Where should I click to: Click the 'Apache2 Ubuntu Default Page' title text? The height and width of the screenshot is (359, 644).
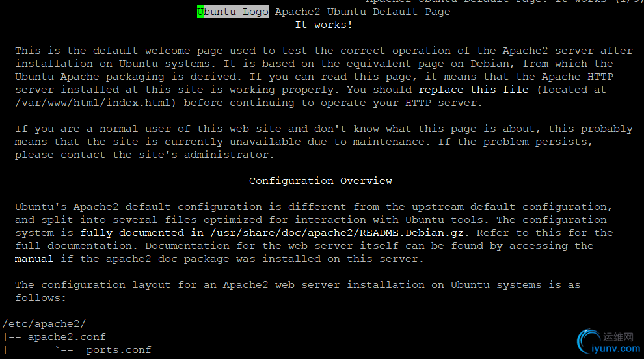pos(363,12)
